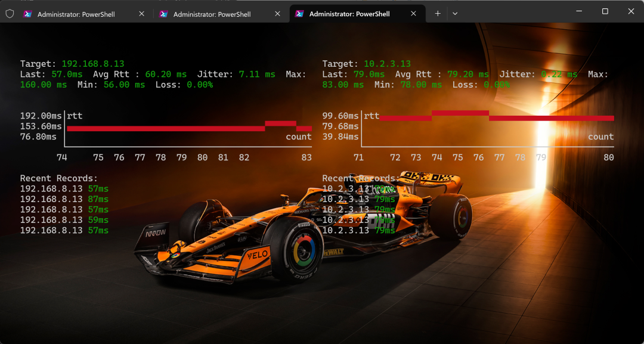Click the PowerShell icon on the second tab
Image resolution: width=644 pixels, height=344 pixels.
[164, 14]
